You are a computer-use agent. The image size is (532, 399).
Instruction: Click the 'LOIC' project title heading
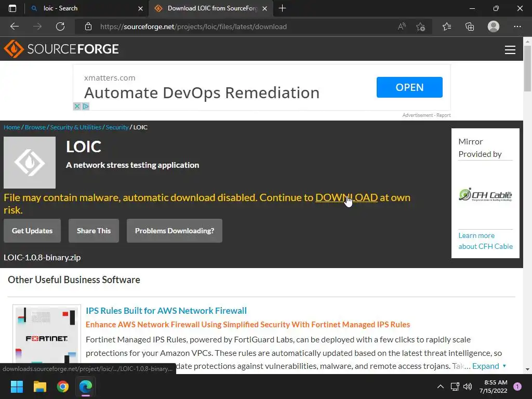pos(84,147)
